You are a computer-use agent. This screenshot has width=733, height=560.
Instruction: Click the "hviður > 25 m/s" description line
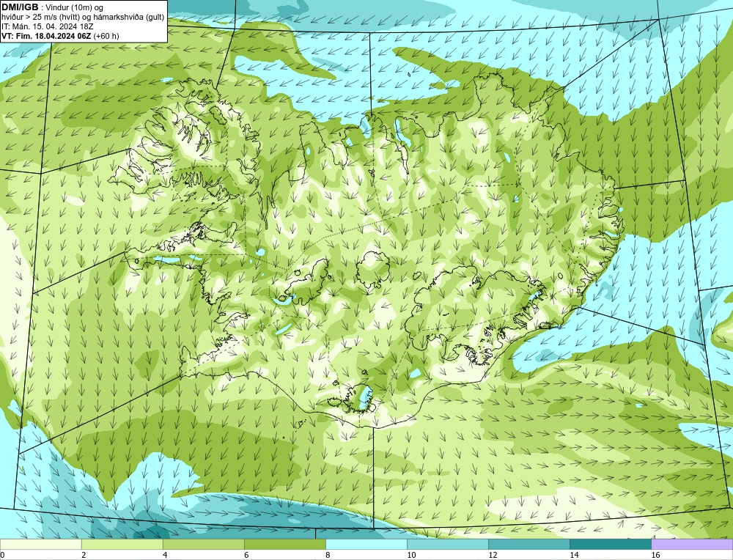pyautogui.click(x=83, y=18)
